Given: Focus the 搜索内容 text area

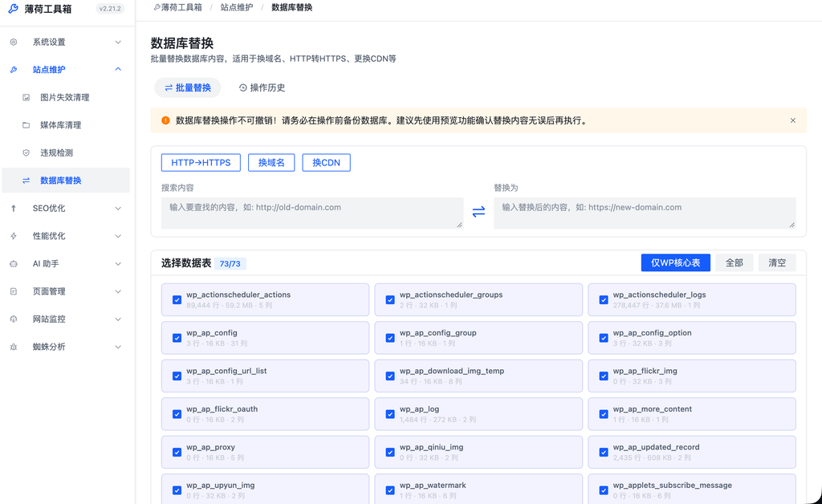Looking at the screenshot, I should pyautogui.click(x=312, y=213).
